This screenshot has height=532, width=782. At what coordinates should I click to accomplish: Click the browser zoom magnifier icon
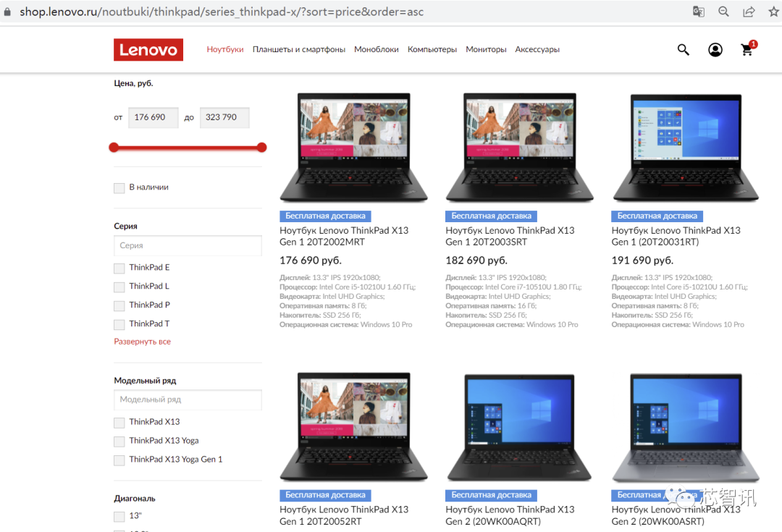pyautogui.click(x=723, y=12)
